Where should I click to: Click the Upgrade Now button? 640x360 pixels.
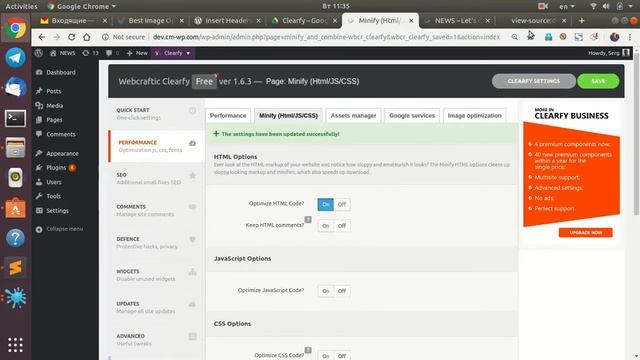(x=585, y=233)
